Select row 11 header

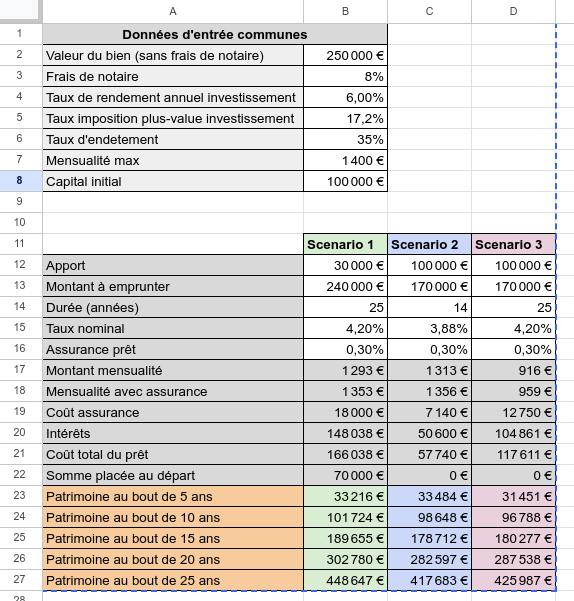[20, 244]
